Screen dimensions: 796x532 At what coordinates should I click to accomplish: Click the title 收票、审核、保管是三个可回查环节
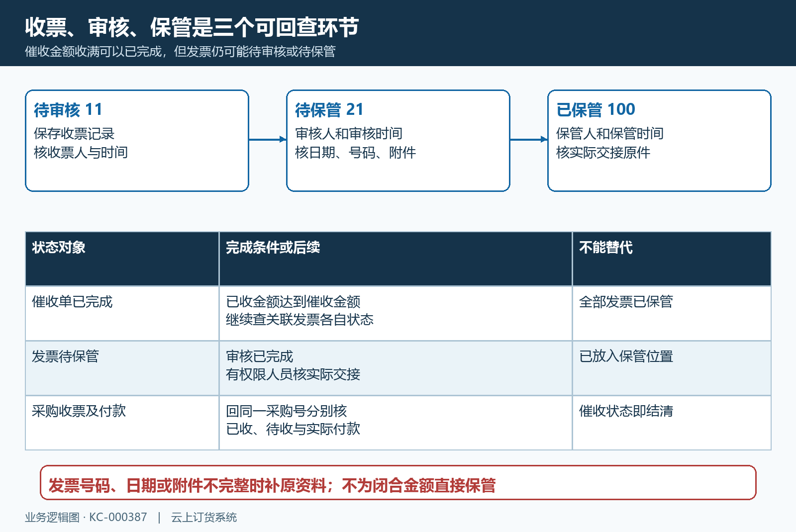pyautogui.click(x=192, y=27)
